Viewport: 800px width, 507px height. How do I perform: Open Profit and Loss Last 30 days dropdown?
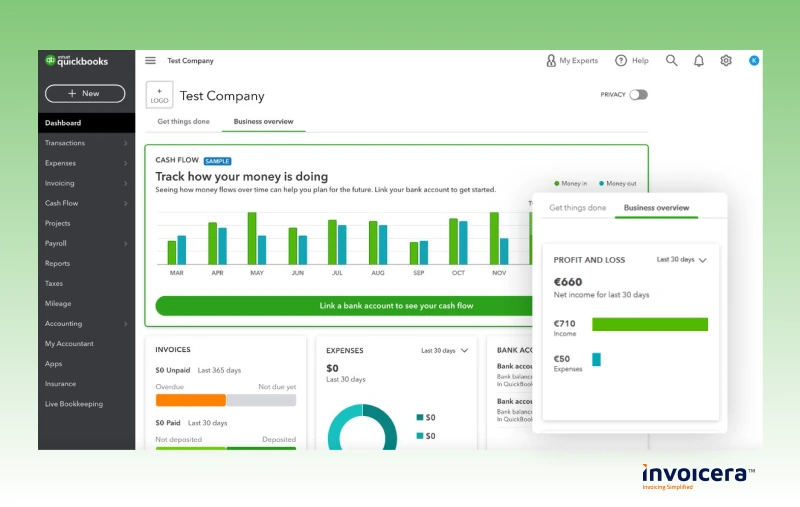(x=682, y=260)
